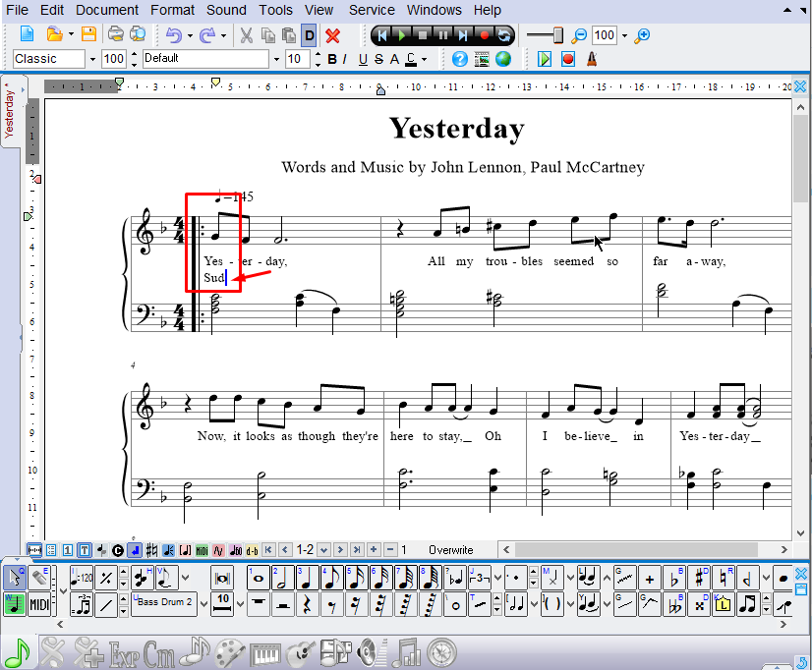Image resolution: width=812 pixels, height=670 pixels.
Task: Create a new document with the New icon
Action: tap(27, 34)
